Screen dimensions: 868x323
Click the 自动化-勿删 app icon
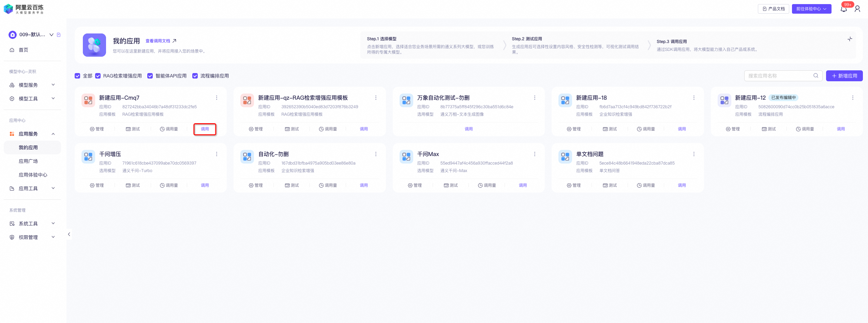click(247, 156)
